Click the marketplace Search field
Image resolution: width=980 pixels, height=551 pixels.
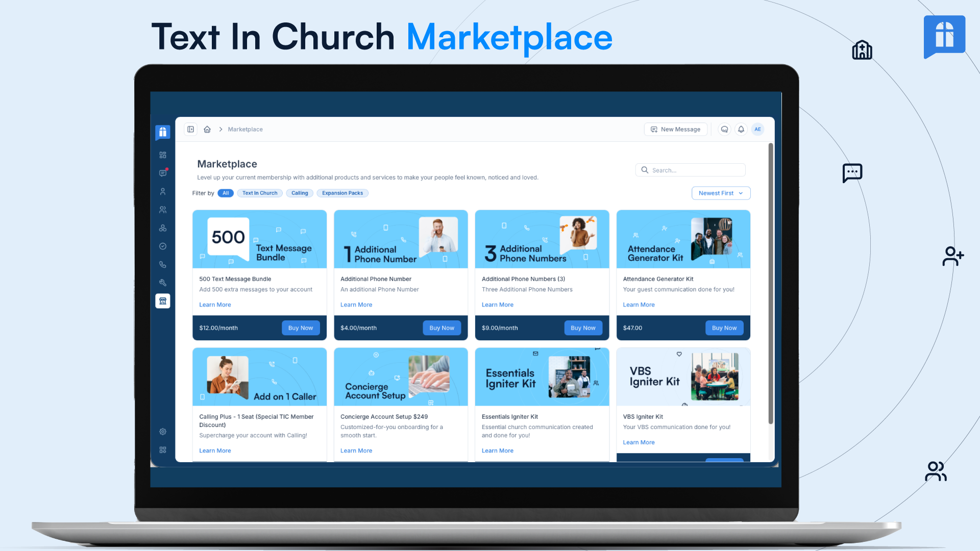[x=691, y=170]
